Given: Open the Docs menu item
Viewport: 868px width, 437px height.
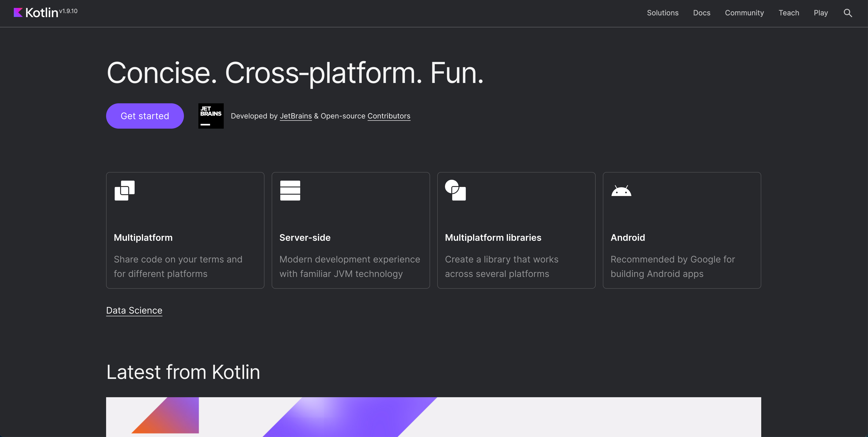Looking at the screenshot, I should pyautogui.click(x=702, y=13).
